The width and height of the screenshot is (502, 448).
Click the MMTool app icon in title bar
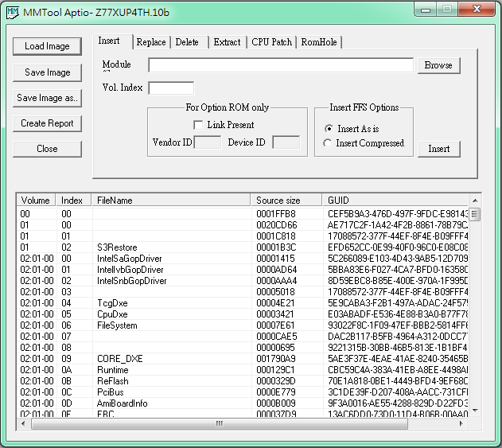coord(13,13)
